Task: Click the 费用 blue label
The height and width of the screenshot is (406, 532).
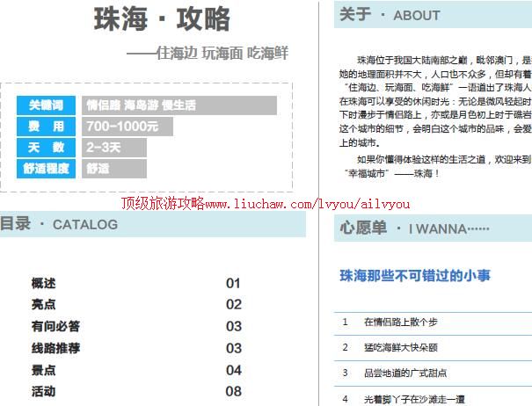Action: point(47,127)
